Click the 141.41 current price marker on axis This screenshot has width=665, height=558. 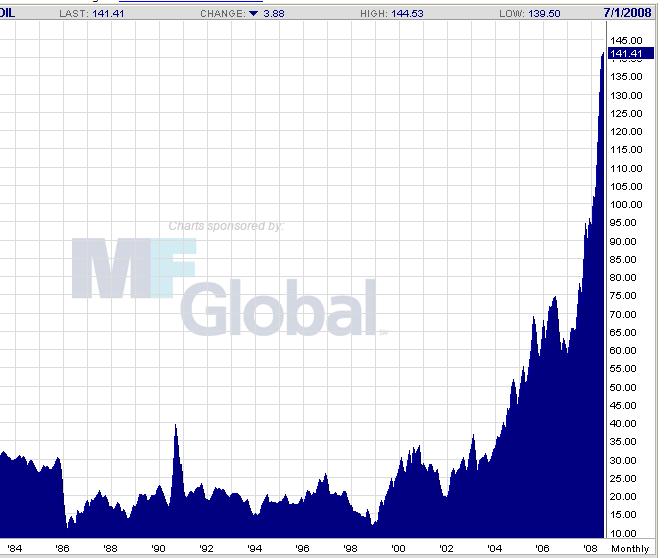(x=630, y=53)
